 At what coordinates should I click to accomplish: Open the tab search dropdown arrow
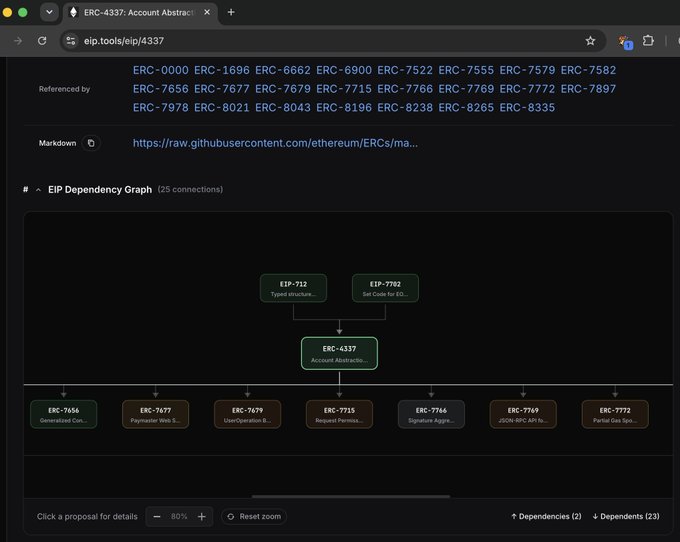coord(49,12)
